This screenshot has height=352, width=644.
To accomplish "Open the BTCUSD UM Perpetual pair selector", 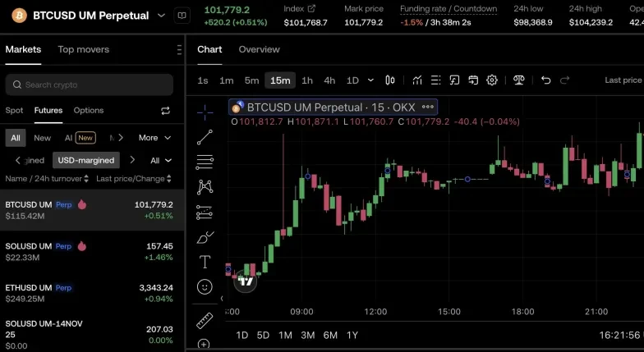I will click(90, 16).
